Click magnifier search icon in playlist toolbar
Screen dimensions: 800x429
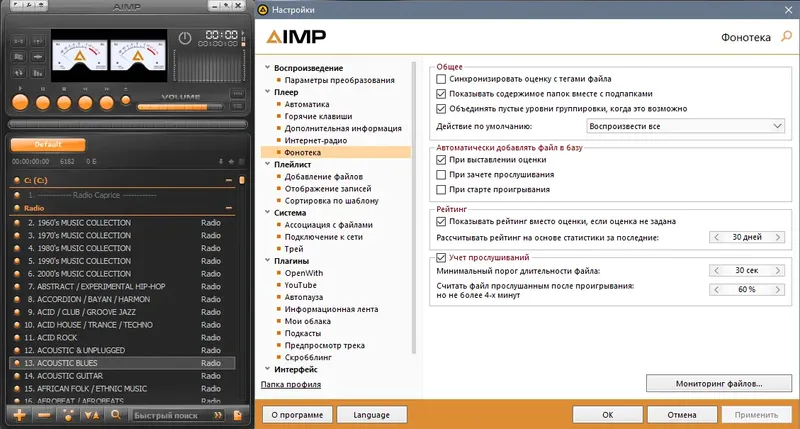pyautogui.click(x=116, y=415)
